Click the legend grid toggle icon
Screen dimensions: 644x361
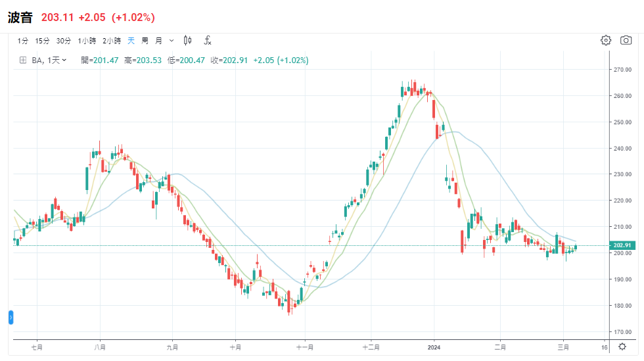[x=23, y=60]
